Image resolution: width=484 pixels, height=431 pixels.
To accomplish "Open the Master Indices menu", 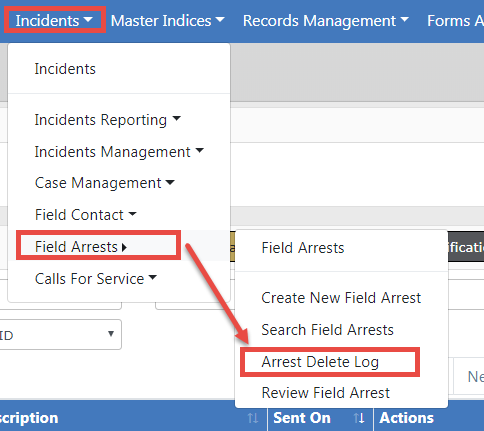I will 167,21.
